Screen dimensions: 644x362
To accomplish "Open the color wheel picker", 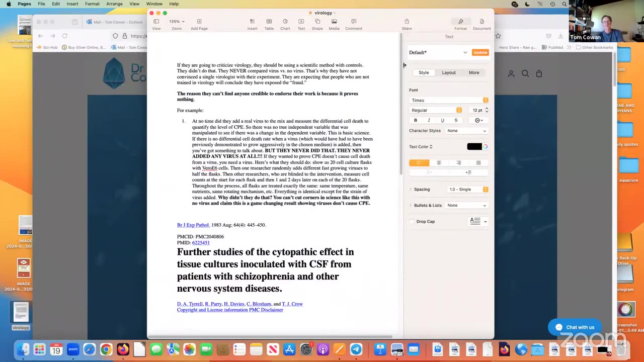I will (x=486, y=147).
